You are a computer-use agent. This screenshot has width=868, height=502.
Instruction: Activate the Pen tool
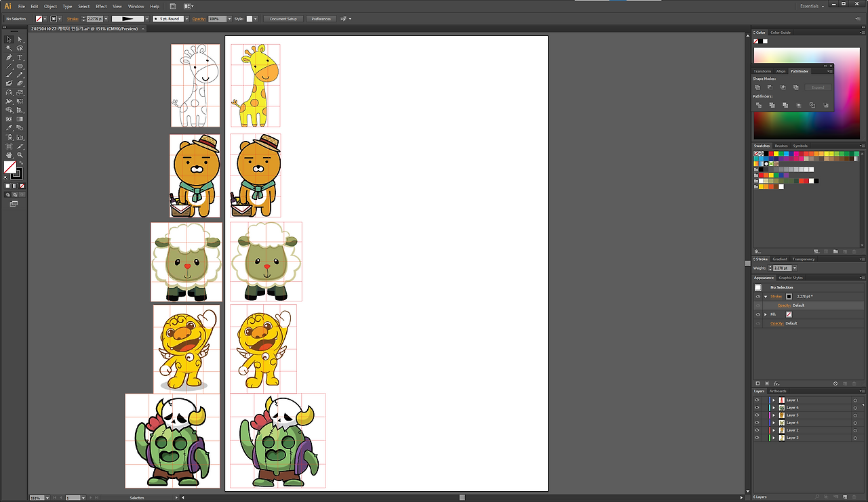9,57
